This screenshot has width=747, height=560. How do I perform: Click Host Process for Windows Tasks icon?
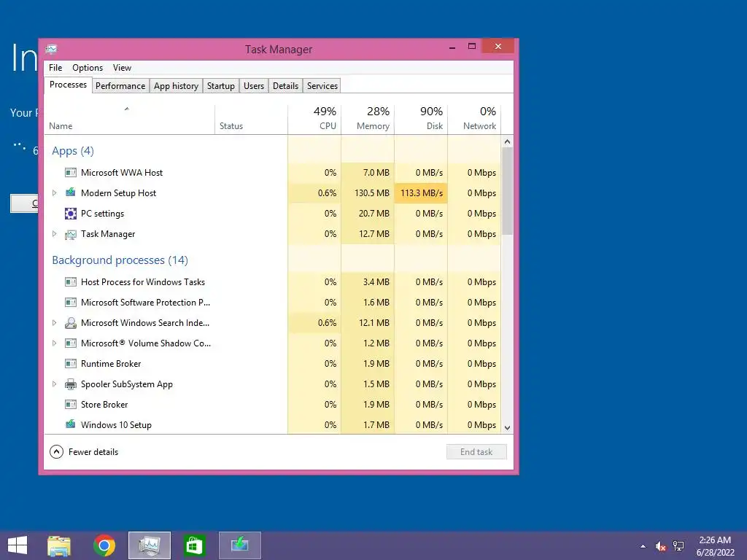[x=71, y=282]
